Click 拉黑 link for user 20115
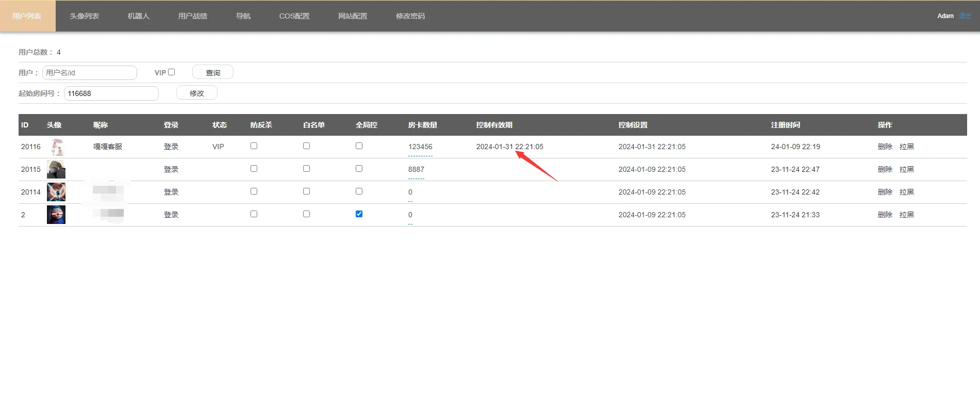Image resolution: width=980 pixels, height=403 pixels. click(906, 169)
